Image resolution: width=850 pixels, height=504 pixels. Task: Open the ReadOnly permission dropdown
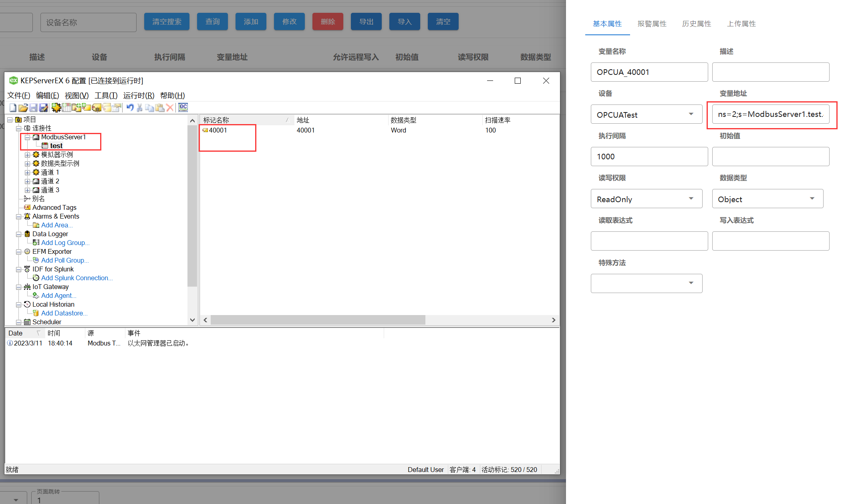point(646,199)
